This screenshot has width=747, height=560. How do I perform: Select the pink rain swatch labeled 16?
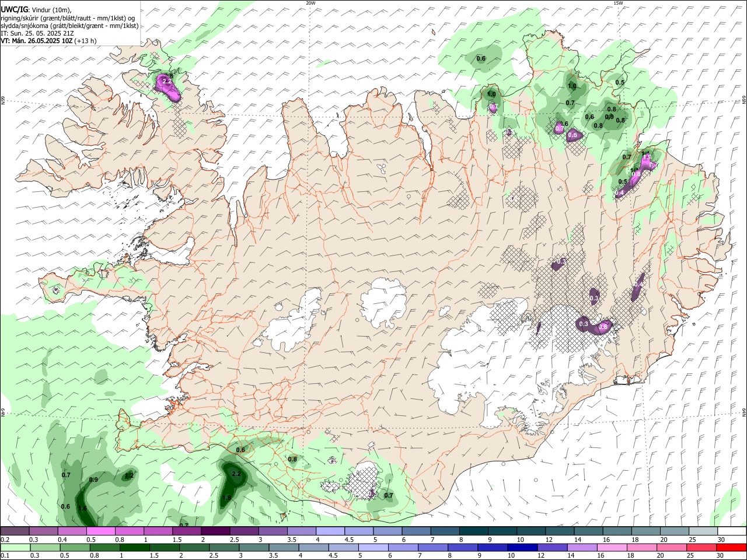point(612,548)
